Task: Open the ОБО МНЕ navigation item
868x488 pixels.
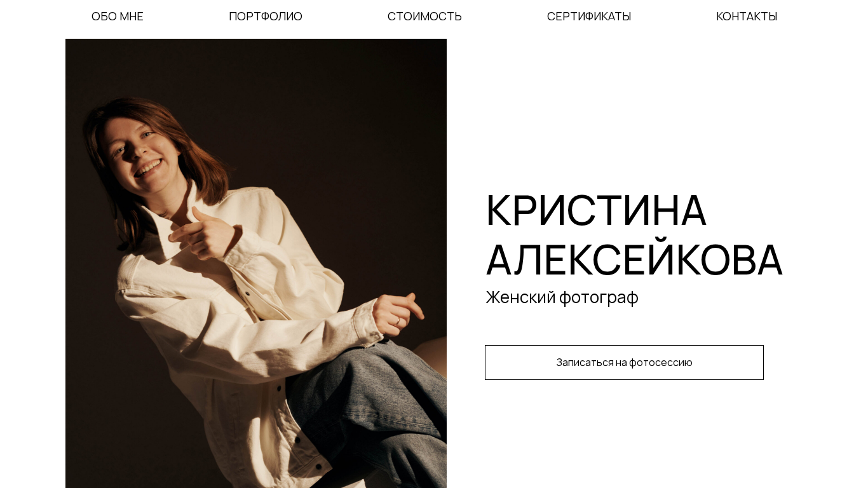Action: pyautogui.click(x=118, y=17)
